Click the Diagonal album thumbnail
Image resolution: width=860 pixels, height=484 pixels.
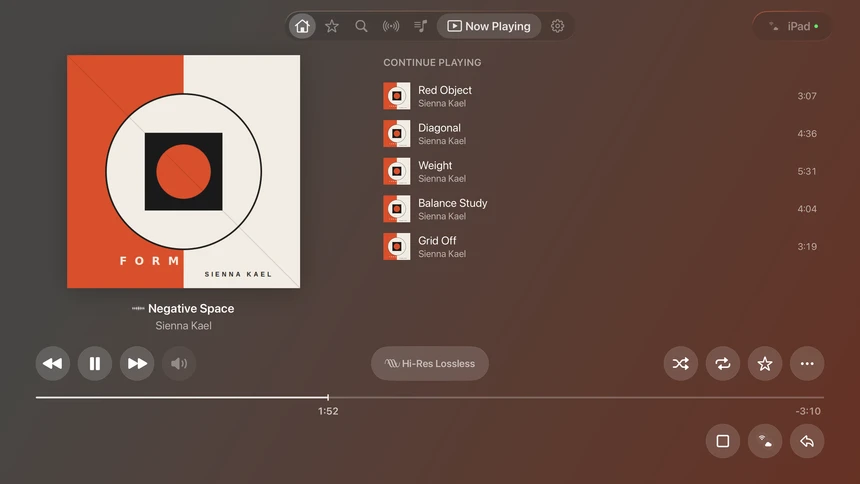397,134
